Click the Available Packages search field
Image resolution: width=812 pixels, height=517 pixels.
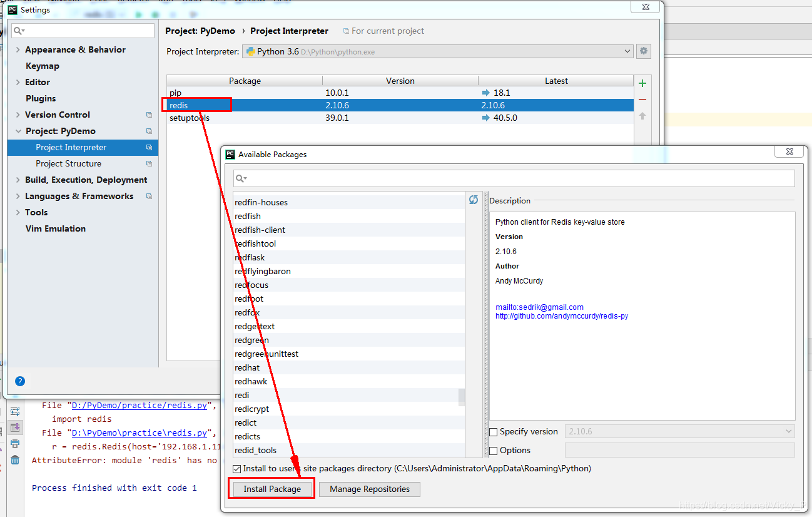[x=514, y=179]
